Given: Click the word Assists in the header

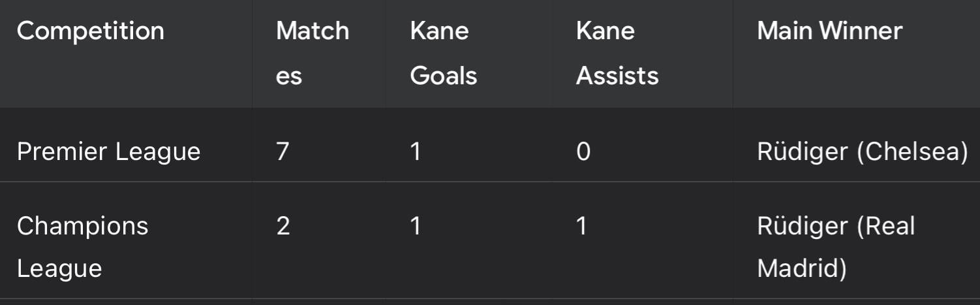Looking at the screenshot, I should pyautogui.click(x=617, y=76).
